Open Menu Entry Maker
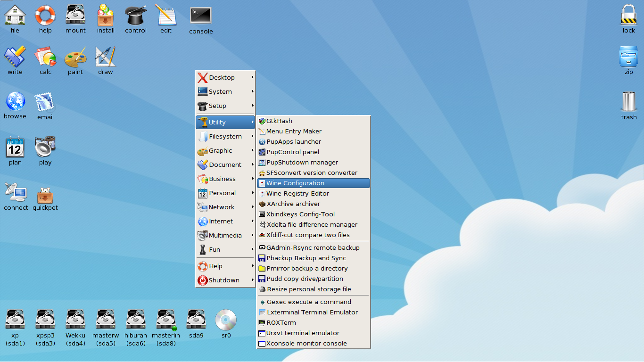Viewport: 644px width, 362px height. click(314, 132)
